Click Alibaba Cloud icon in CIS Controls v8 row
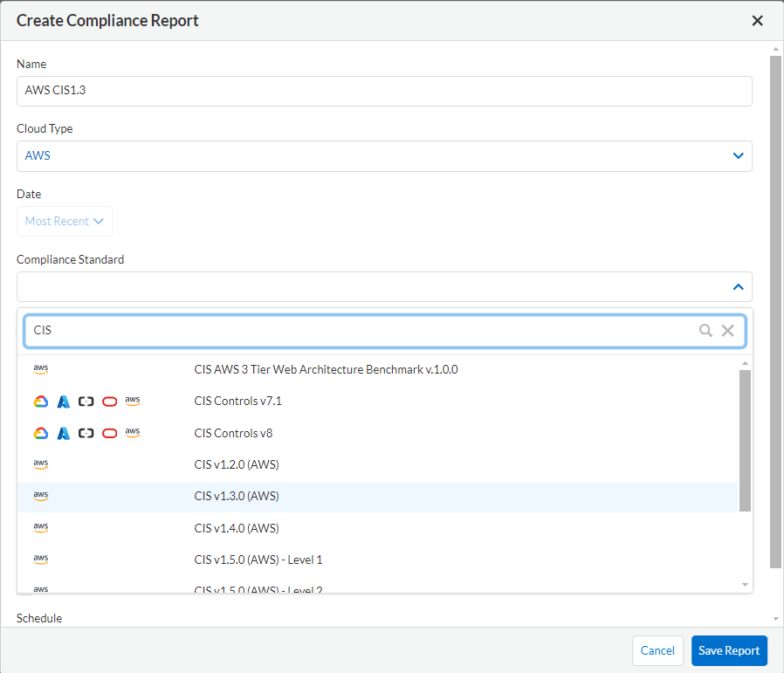 pos(86,433)
